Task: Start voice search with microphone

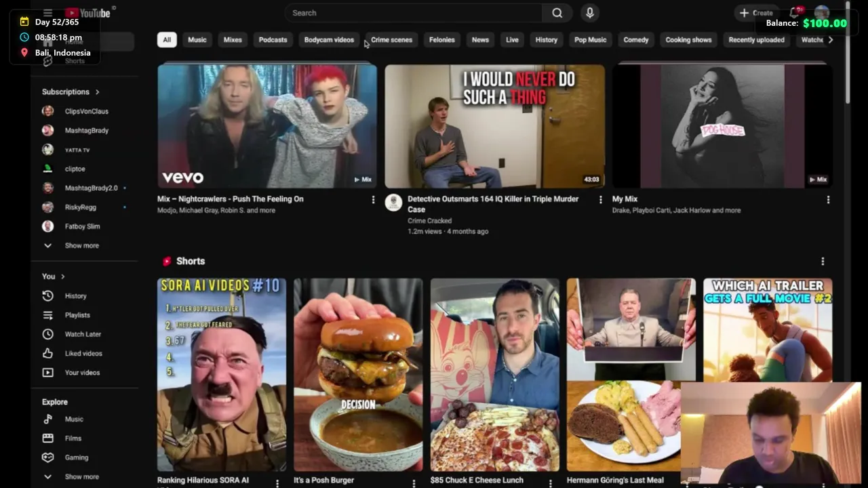Action: [x=589, y=13]
